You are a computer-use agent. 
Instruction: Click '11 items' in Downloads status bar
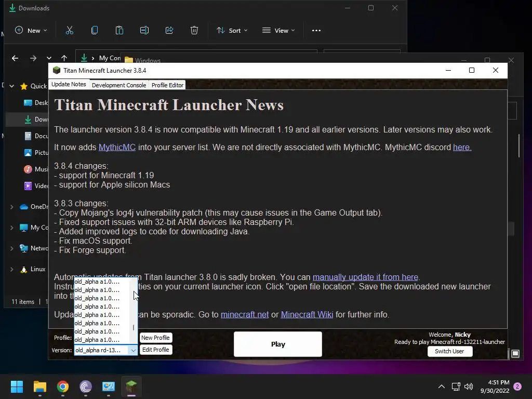(x=23, y=302)
